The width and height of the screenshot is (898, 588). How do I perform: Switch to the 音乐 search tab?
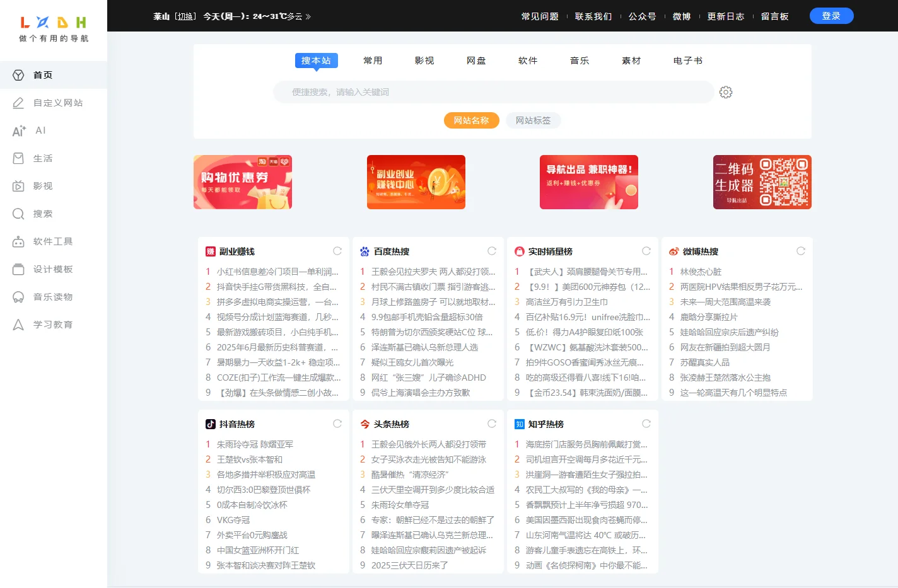tap(580, 61)
